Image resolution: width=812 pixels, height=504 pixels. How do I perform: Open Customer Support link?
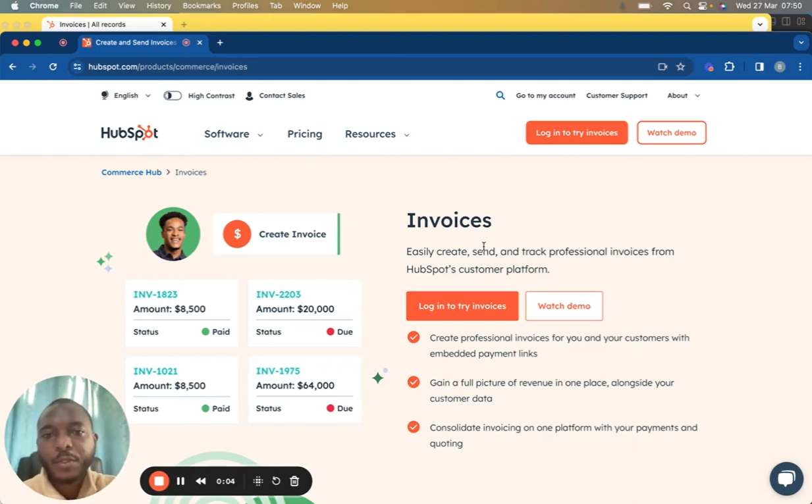point(617,95)
